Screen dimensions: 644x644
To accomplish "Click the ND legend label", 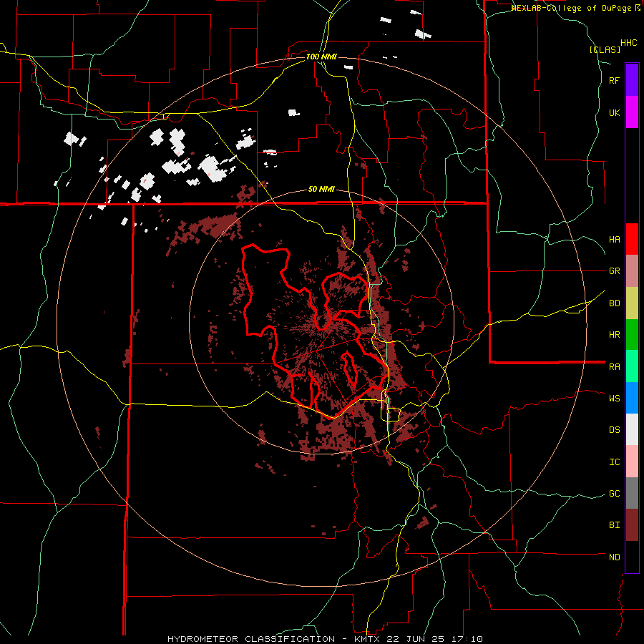I will click(x=614, y=557).
